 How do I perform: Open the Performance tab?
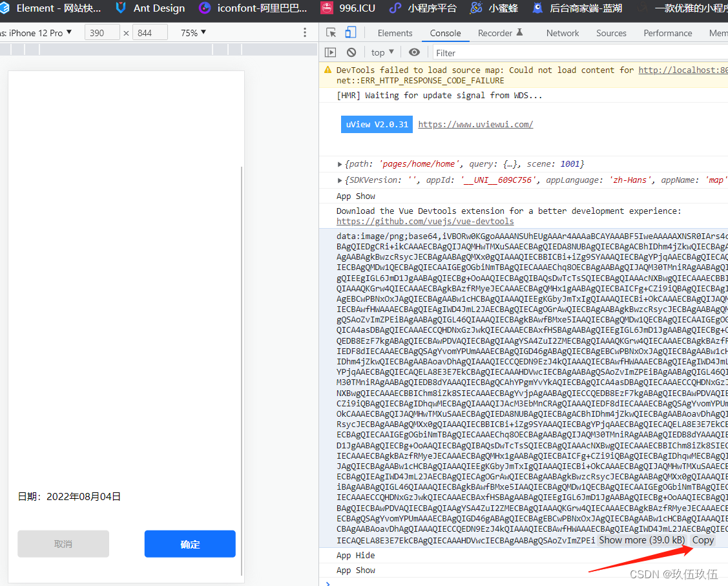[x=668, y=33]
